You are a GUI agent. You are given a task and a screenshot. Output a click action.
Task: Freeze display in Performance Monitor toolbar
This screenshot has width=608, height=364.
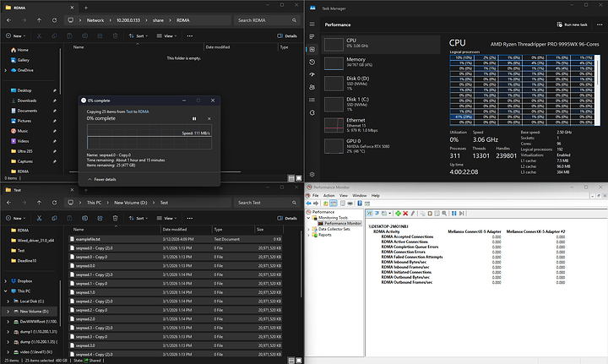pyautogui.click(x=454, y=213)
